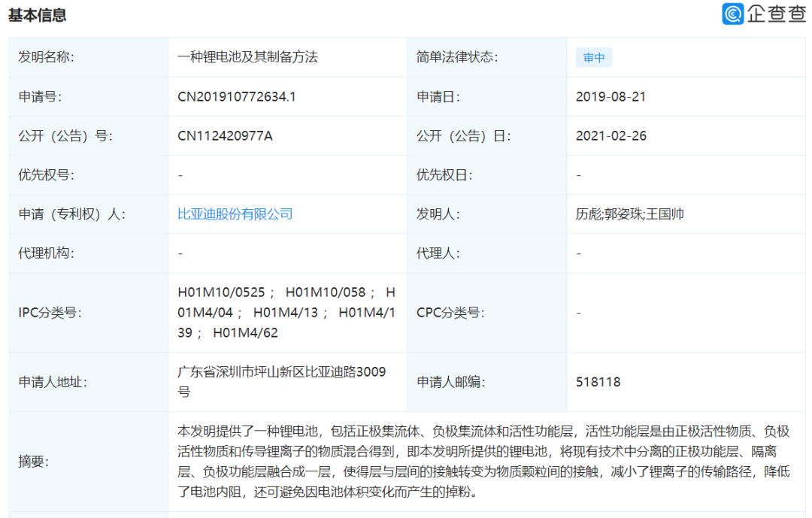Click the 公开（公告）号 label cell
The height and width of the screenshot is (518, 812).
click(89, 136)
